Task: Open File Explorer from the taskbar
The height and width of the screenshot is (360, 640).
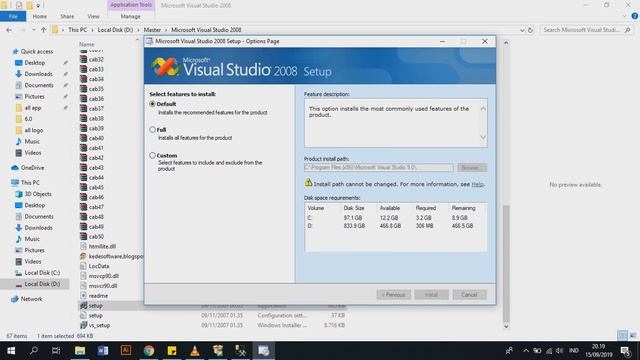Action: (80, 351)
